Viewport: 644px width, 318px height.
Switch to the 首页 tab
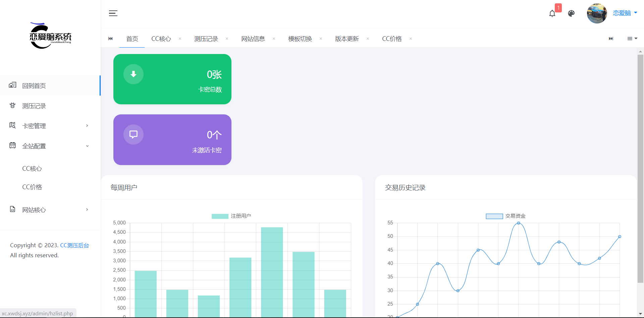(132, 39)
